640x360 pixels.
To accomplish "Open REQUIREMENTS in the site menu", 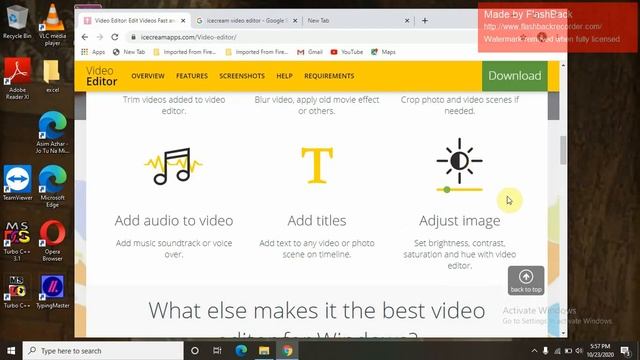I will pyautogui.click(x=329, y=76).
